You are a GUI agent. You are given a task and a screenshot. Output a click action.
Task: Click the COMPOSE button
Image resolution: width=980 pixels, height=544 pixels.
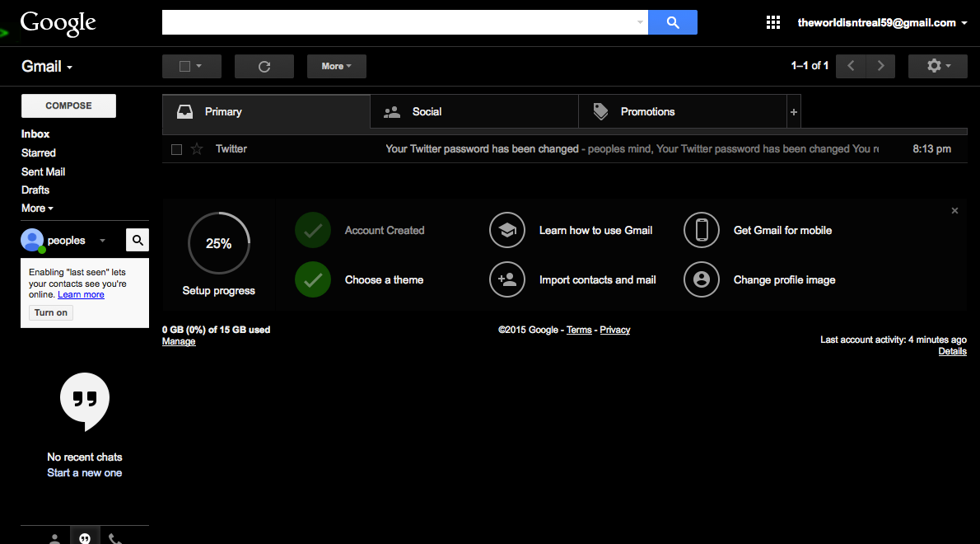click(x=68, y=106)
